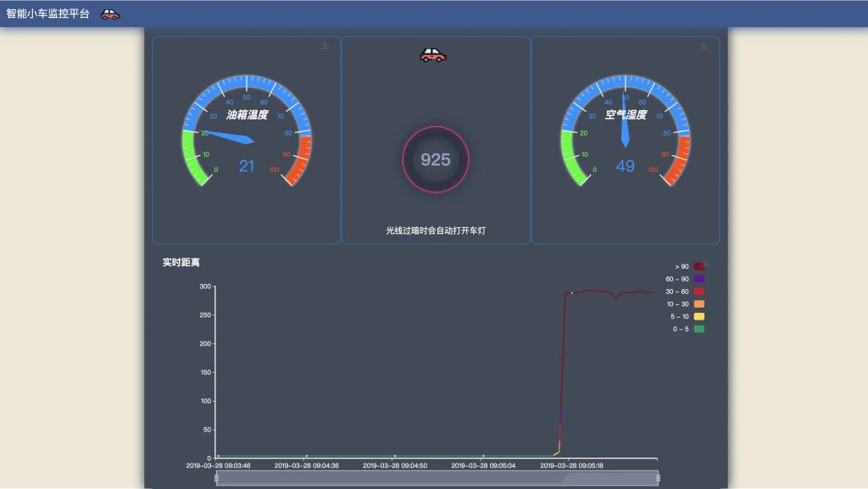Click the 150 label on the chart y-axis
The height and width of the screenshot is (489, 868).
(x=205, y=372)
